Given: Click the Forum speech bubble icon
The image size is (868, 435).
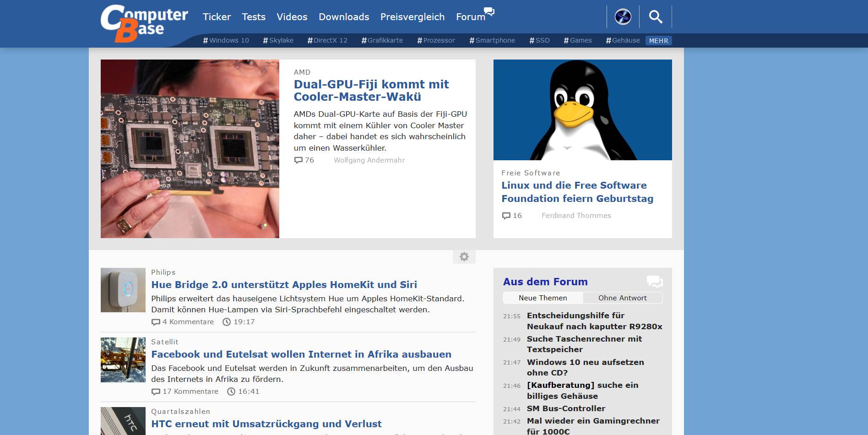Looking at the screenshot, I should click(x=489, y=11).
